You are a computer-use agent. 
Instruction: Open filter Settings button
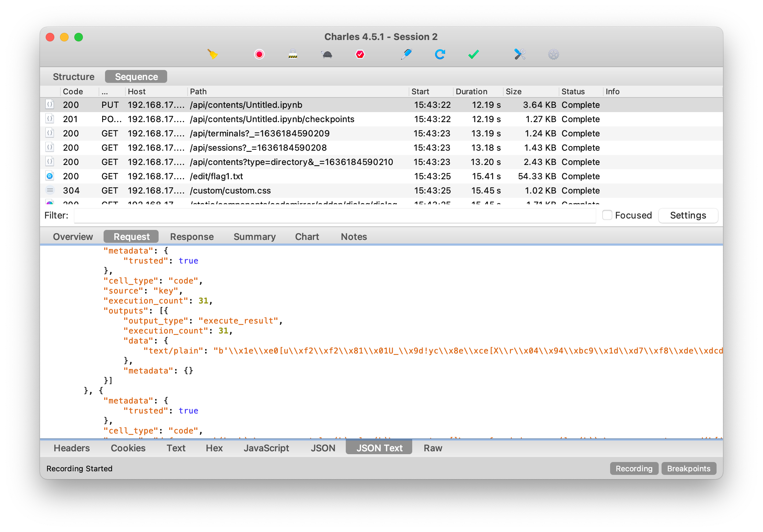pos(688,215)
